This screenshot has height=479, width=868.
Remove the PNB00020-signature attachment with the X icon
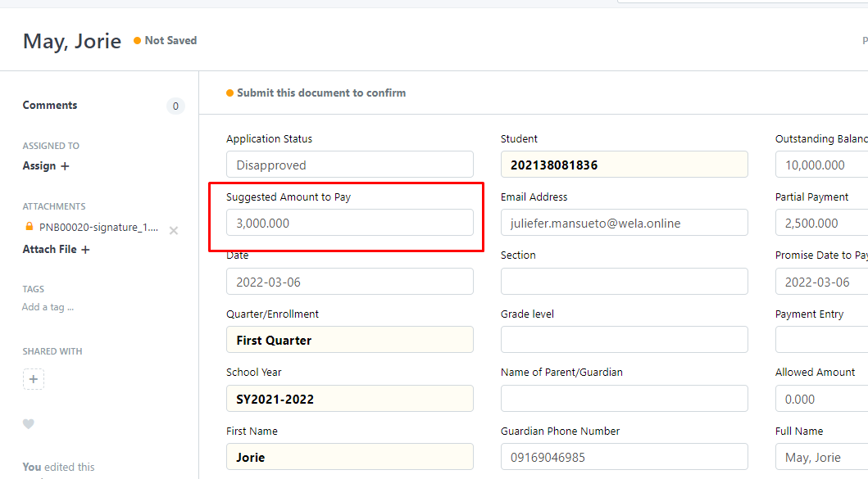[173, 230]
